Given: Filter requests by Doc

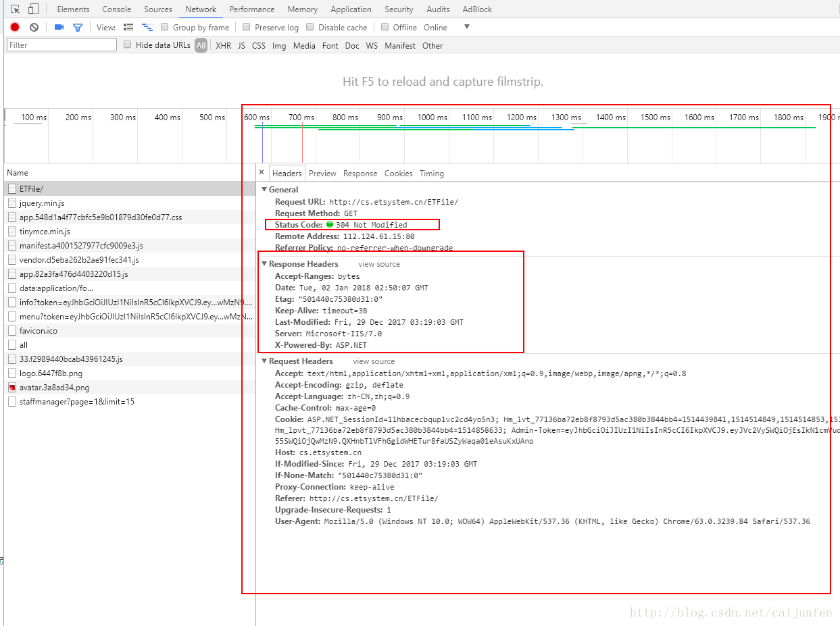Looking at the screenshot, I should click(352, 45).
